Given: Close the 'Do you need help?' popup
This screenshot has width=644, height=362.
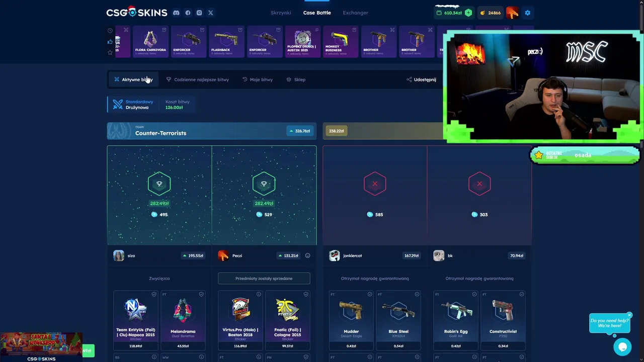Looking at the screenshot, I should point(629,315).
